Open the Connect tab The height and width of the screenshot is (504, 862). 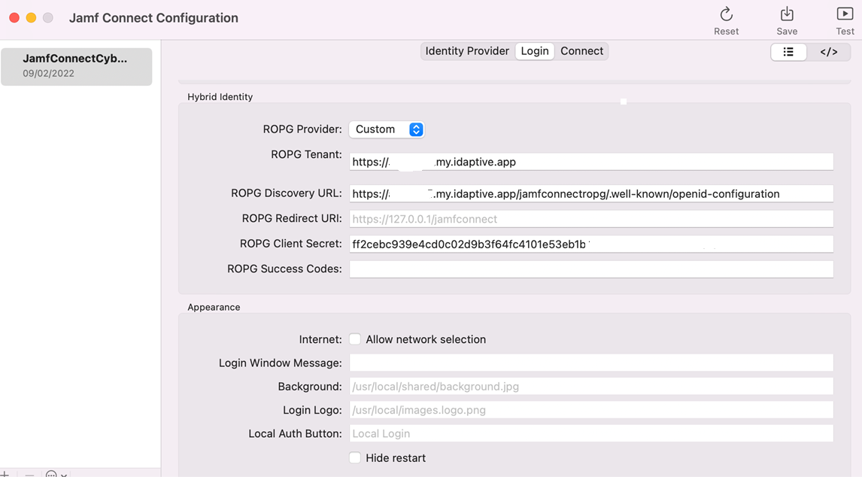[x=581, y=50]
